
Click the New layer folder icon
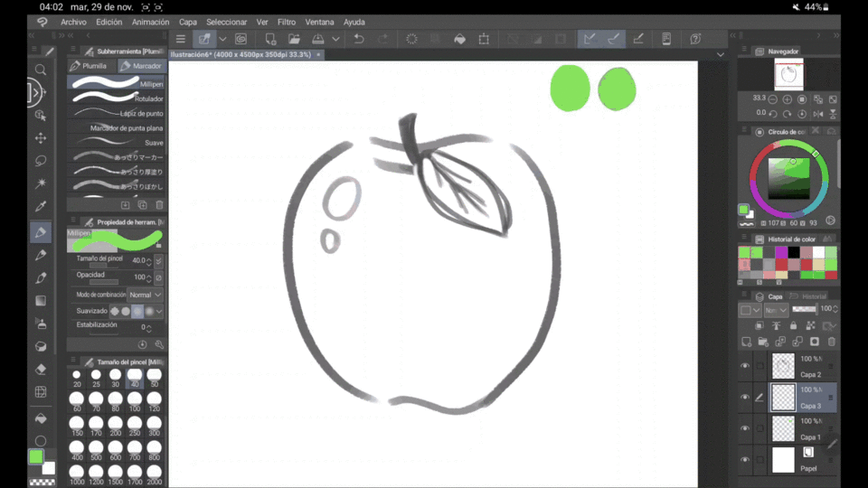click(x=763, y=342)
